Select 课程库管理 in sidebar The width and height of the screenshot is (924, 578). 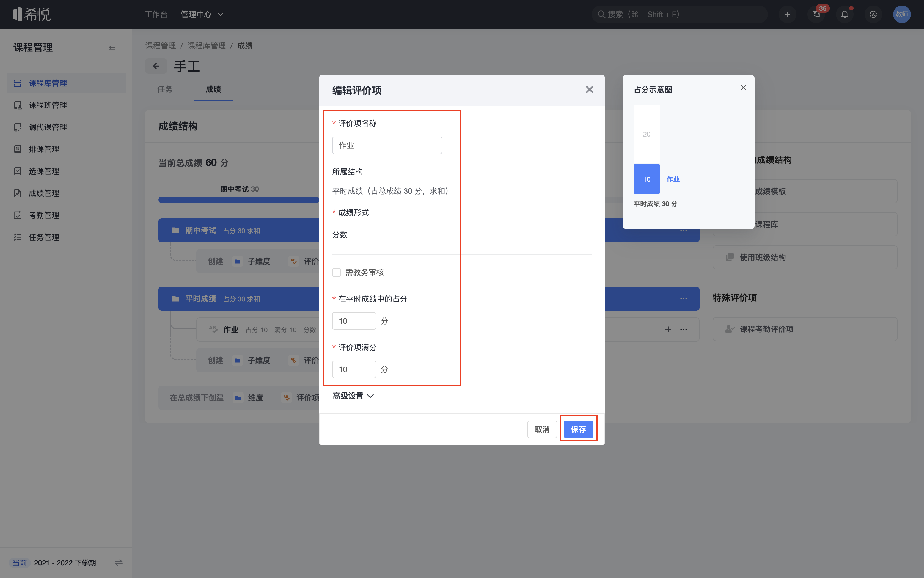(x=66, y=83)
